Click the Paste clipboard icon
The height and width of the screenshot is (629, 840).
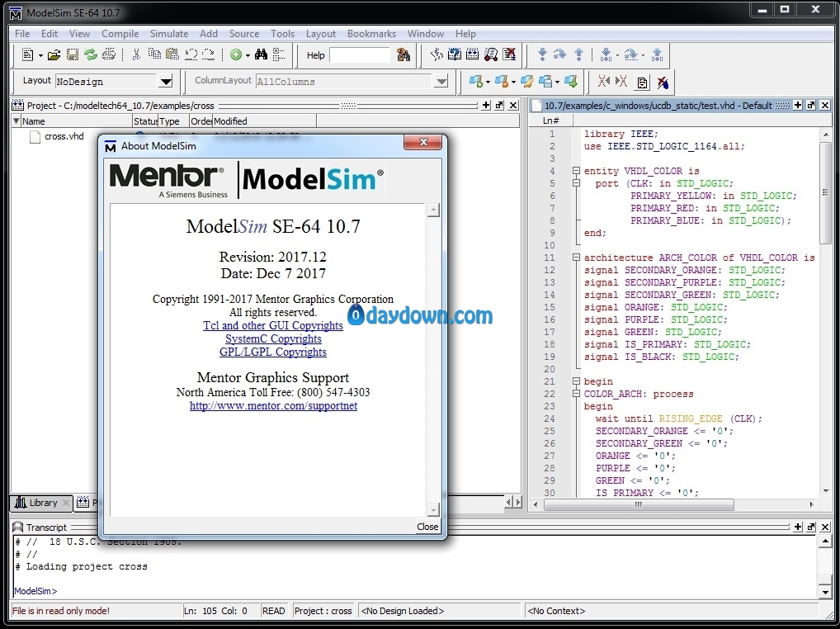(172, 54)
